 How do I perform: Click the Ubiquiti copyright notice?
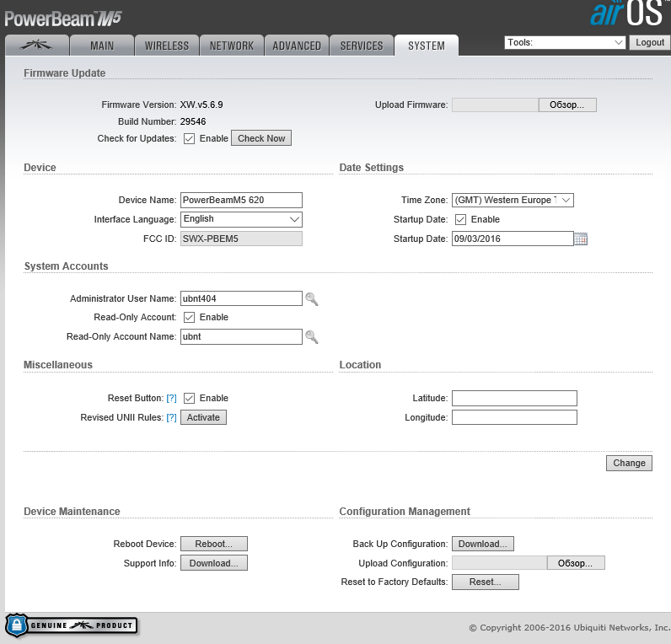(570, 628)
